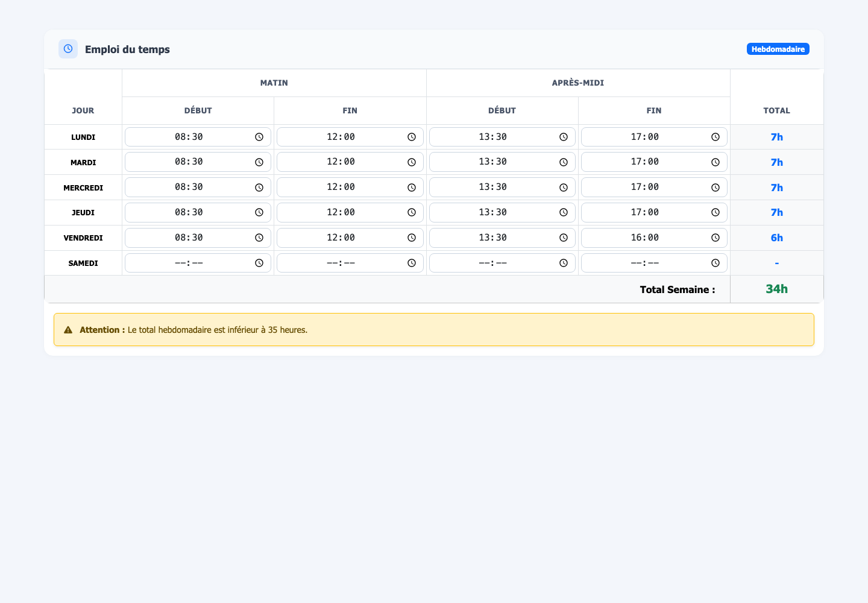Click Jeudi afternoon start 13:30 field
The height and width of the screenshot is (603, 868).
pos(502,212)
